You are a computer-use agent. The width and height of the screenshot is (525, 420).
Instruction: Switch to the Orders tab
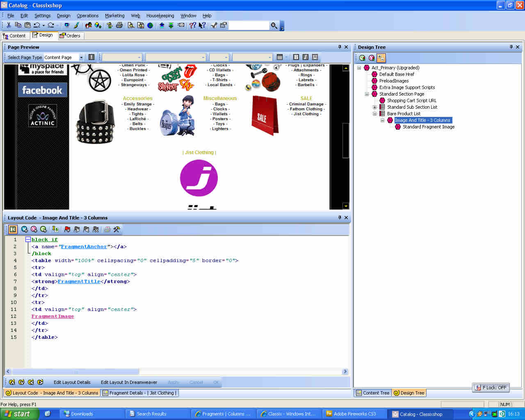[x=70, y=36]
